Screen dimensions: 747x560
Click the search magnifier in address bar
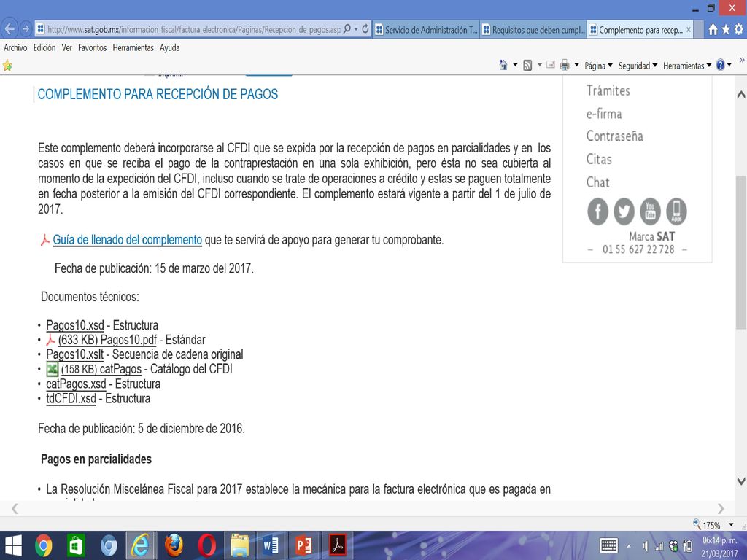[x=347, y=29]
